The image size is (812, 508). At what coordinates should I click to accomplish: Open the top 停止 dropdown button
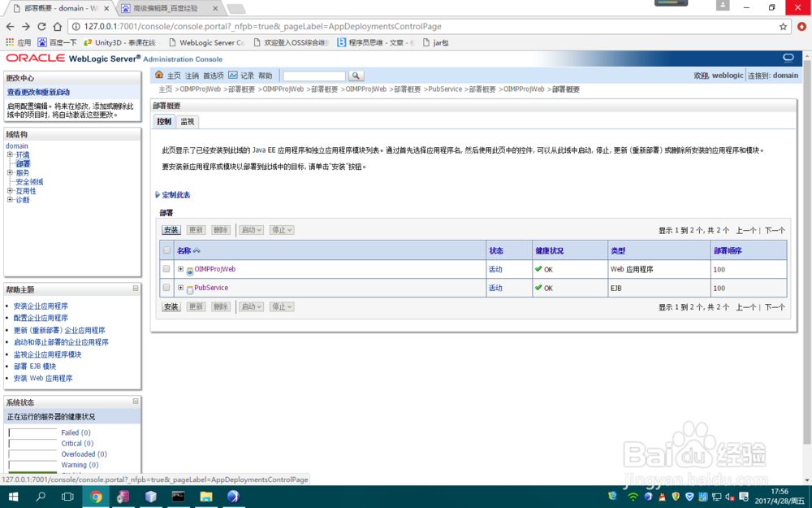[x=282, y=230]
